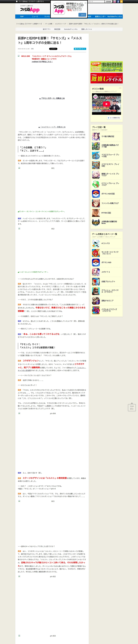Select Youtubeチャンネル in the sub menu

tap(71, 29)
